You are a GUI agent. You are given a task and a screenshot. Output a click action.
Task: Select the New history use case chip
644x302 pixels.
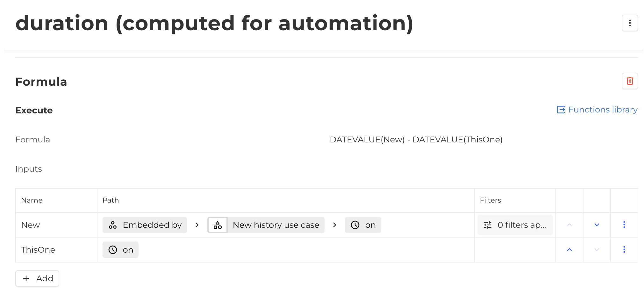[276, 225]
